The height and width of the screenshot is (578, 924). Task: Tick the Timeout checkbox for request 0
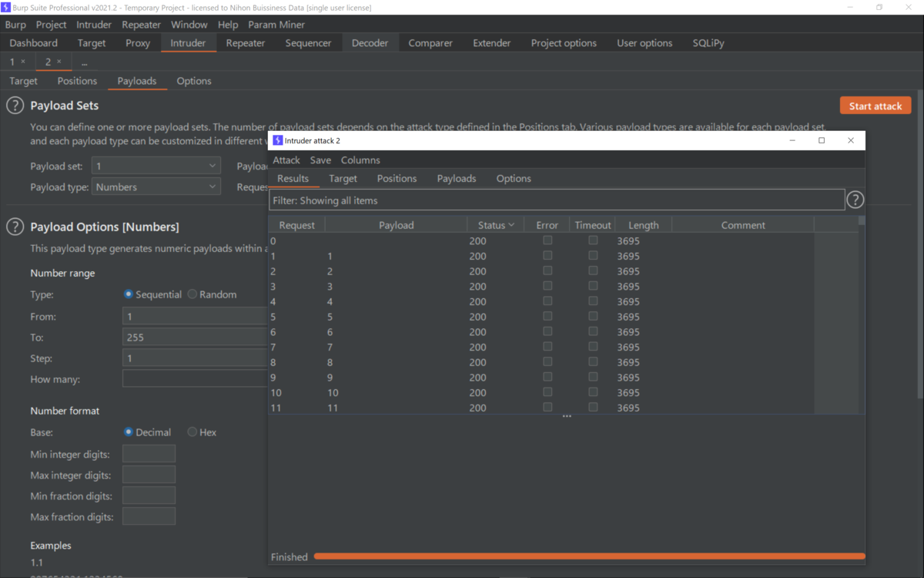click(x=593, y=240)
